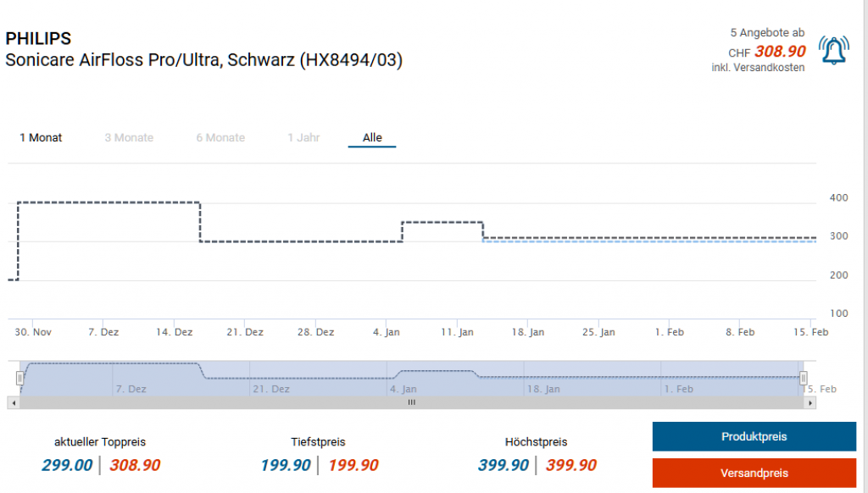Click the Tiefstpreis value 199.90 in blue
This screenshot has width=868, height=493.
tap(287, 465)
